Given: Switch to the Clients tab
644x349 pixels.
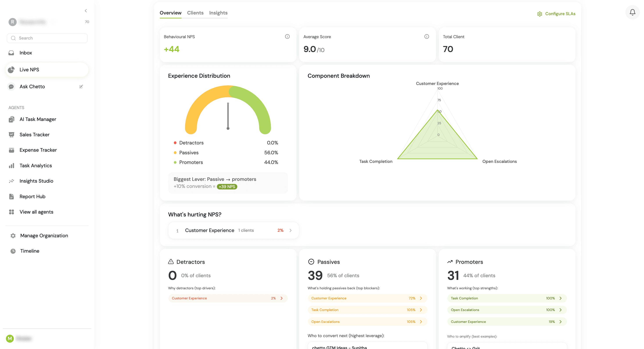Looking at the screenshot, I should pos(195,13).
